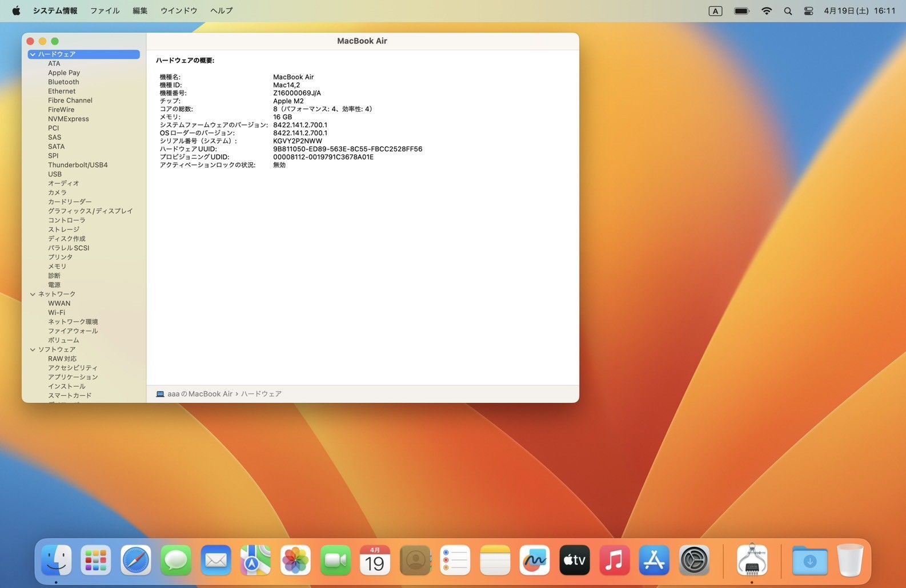Click the Apple M2 chip value
Viewport: 906px width, 588px height.
pos(288,101)
